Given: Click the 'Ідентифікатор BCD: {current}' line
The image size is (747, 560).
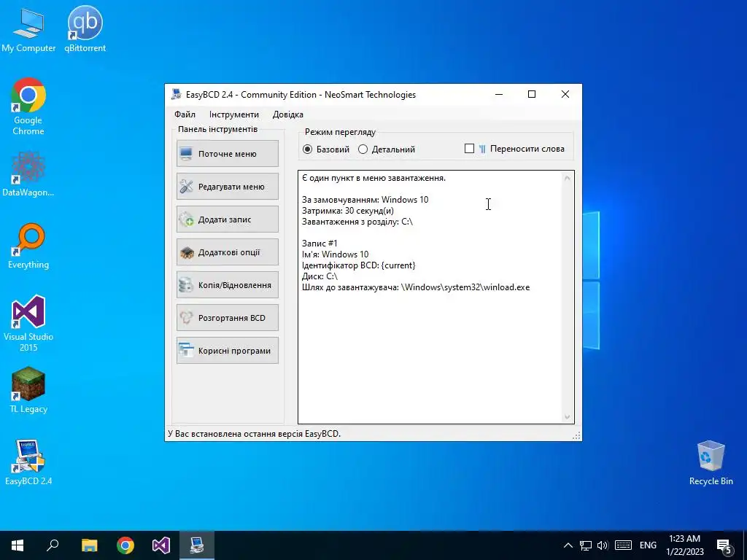Looking at the screenshot, I should (359, 265).
